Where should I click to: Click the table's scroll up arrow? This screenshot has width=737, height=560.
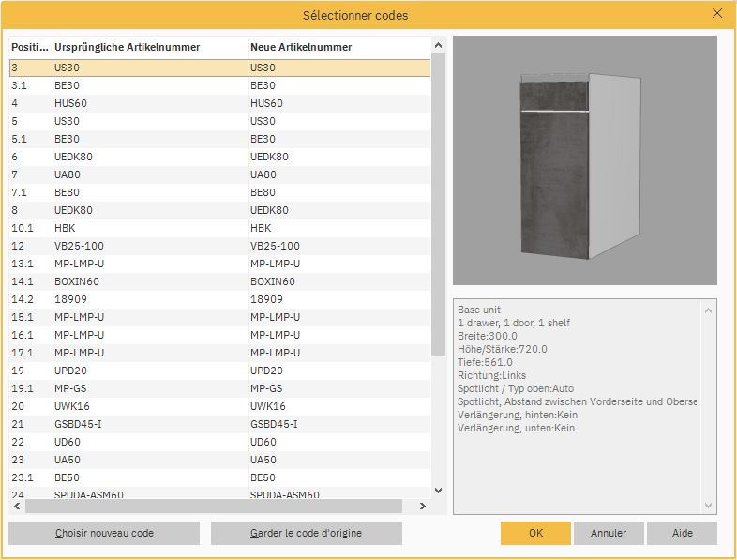click(x=438, y=45)
